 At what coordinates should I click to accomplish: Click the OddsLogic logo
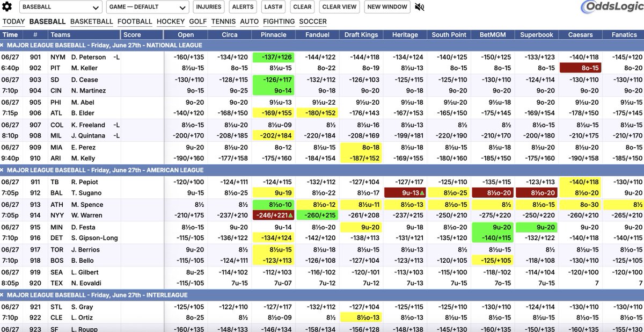point(612,7)
